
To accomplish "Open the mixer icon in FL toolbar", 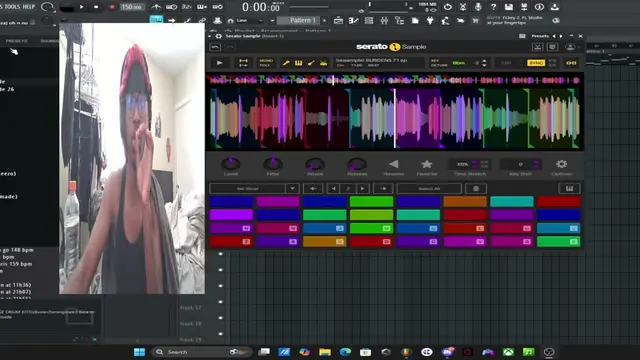I will 384,20.
